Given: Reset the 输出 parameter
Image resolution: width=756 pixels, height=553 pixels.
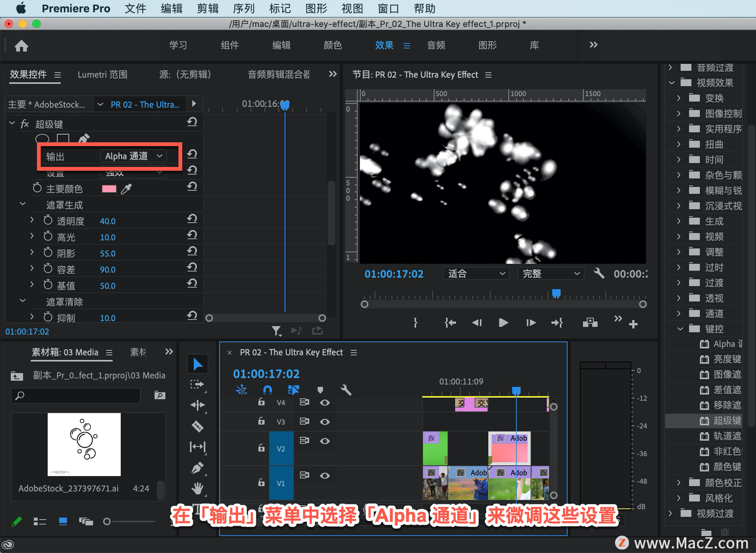Looking at the screenshot, I should [192, 154].
